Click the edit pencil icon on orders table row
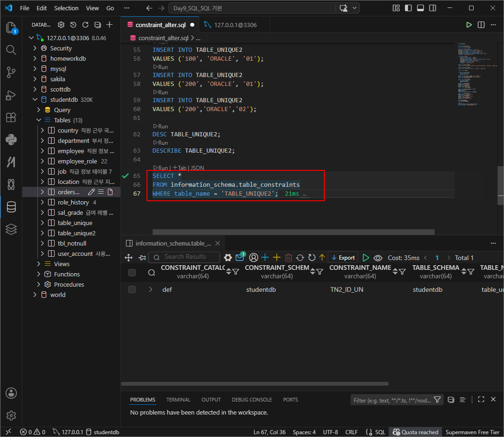 [91, 192]
